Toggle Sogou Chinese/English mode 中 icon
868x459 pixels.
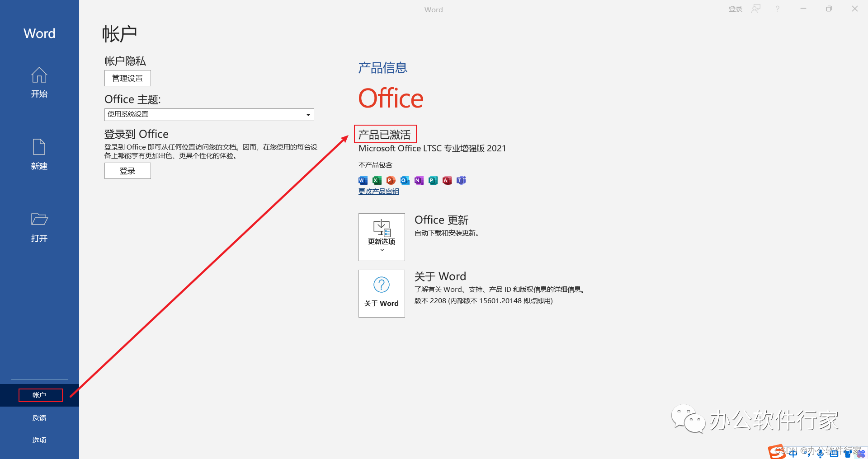tap(793, 454)
